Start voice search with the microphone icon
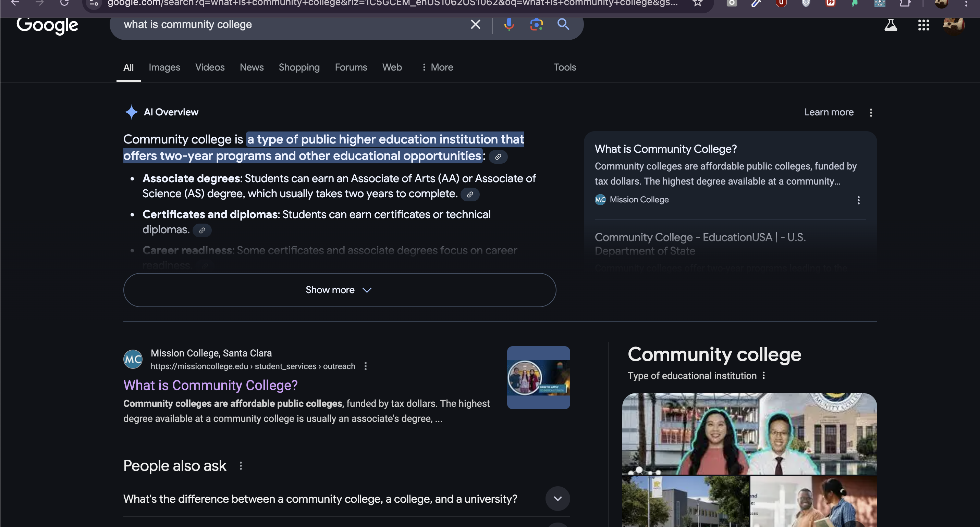This screenshot has width=980, height=527. point(509,25)
